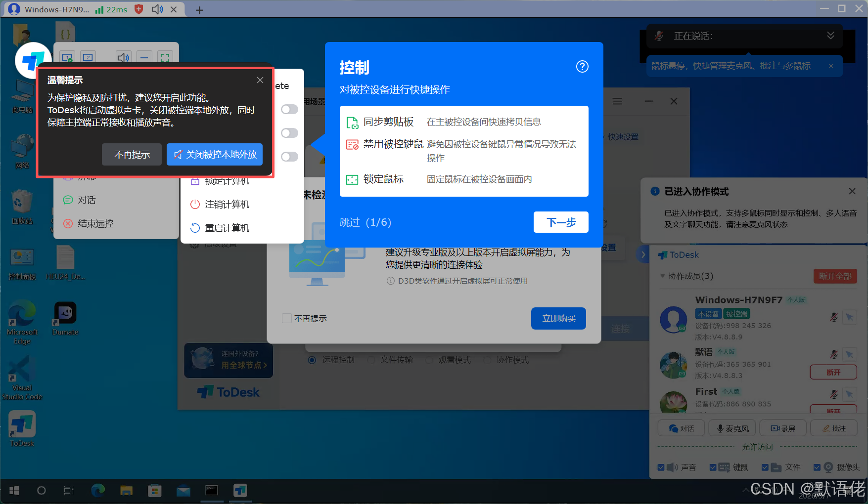
Task: Collapse the 协作成员(3) list triangle
Action: (x=662, y=276)
